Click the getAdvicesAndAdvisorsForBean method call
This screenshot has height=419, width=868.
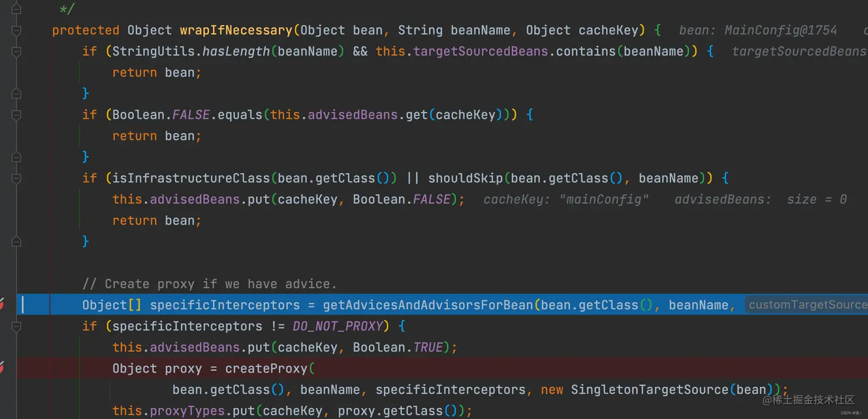click(x=428, y=305)
